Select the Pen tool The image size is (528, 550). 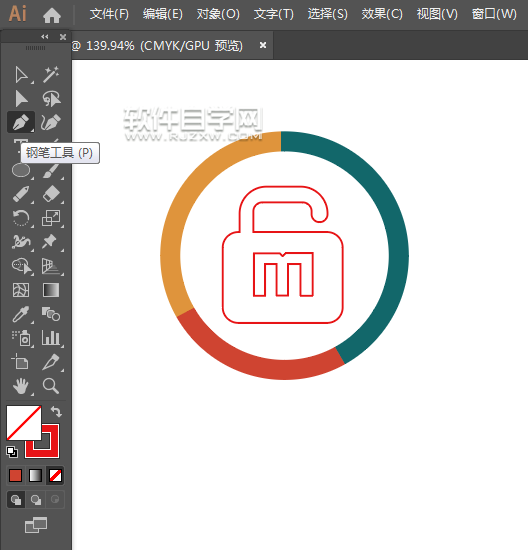point(21,122)
